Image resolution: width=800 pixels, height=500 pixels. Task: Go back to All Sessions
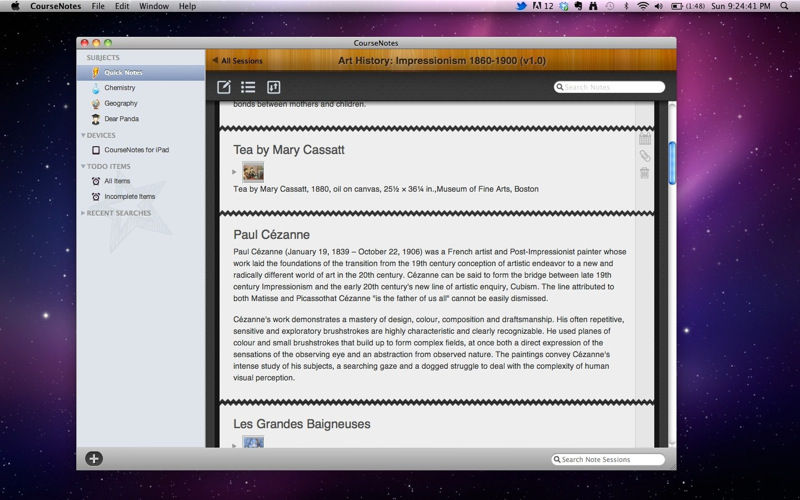pos(238,61)
